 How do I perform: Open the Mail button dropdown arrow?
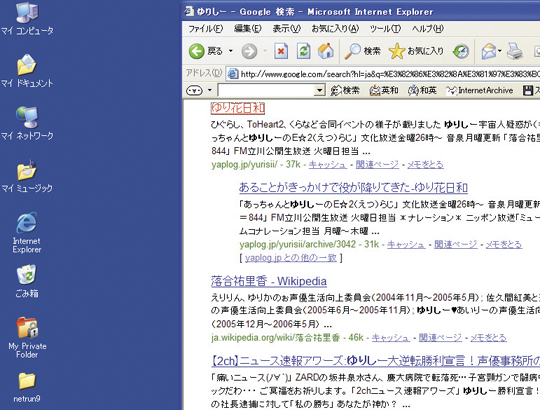click(500, 51)
